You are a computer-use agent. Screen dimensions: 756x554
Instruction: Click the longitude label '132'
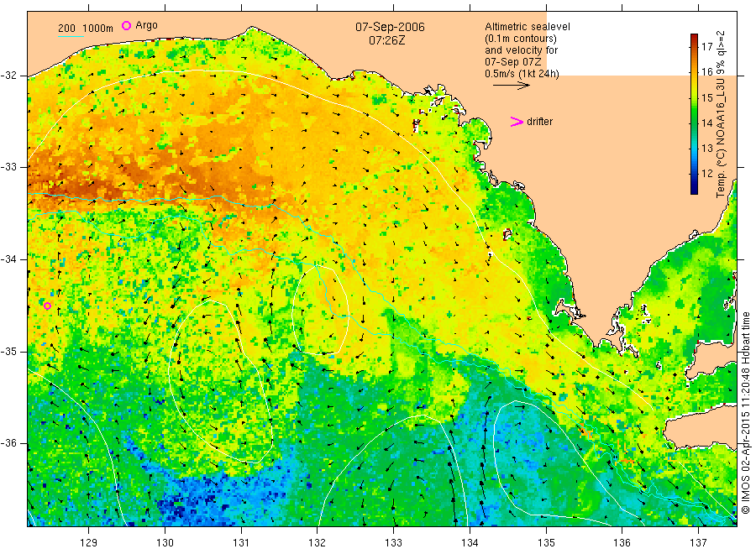click(x=318, y=543)
